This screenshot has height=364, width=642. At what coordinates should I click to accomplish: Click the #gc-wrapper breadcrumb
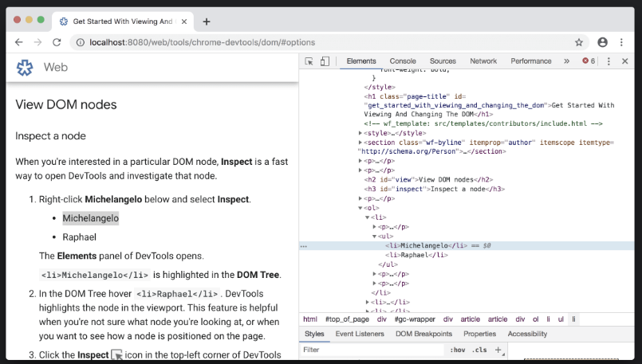point(415,319)
